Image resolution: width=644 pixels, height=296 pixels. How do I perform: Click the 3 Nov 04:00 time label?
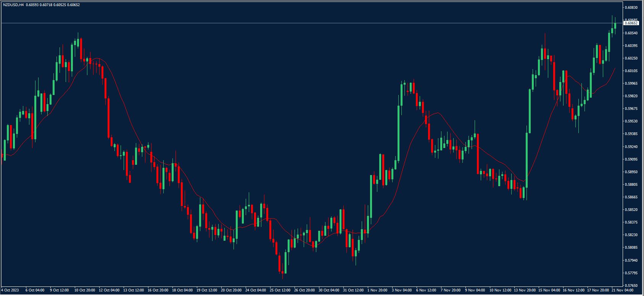pos(401,290)
